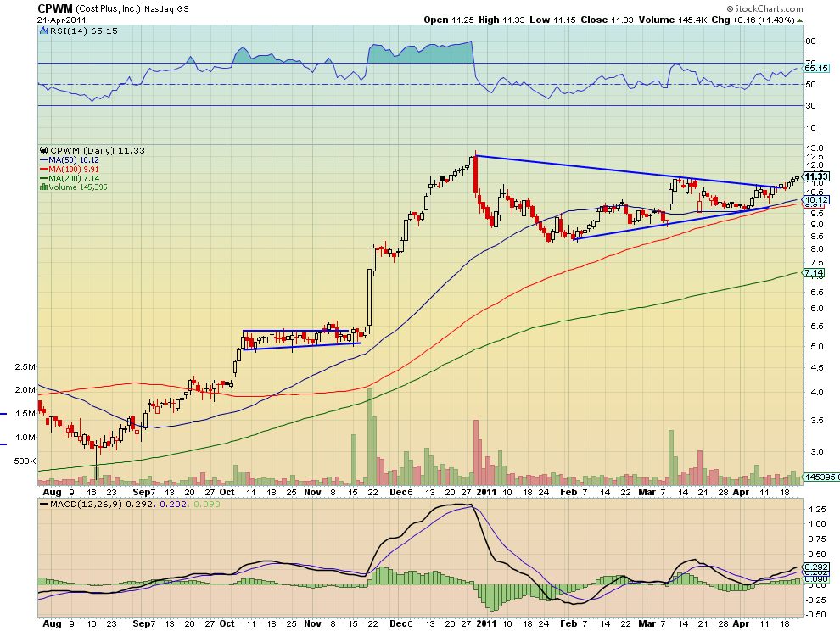The width and height of the screenshot is (840, 631).
Task: Click the 7.14 MA(200) tag on price axis
Action: pyautogui.click(x=813, y=273)
